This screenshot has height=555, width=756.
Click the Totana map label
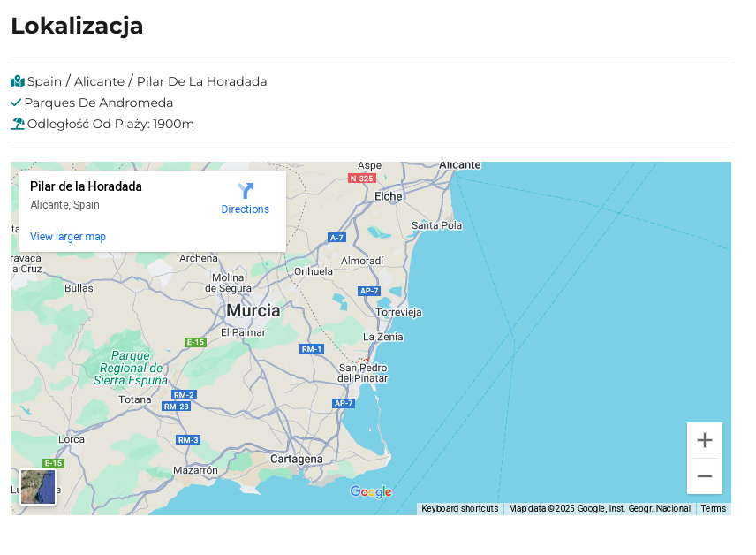(135, 399)
